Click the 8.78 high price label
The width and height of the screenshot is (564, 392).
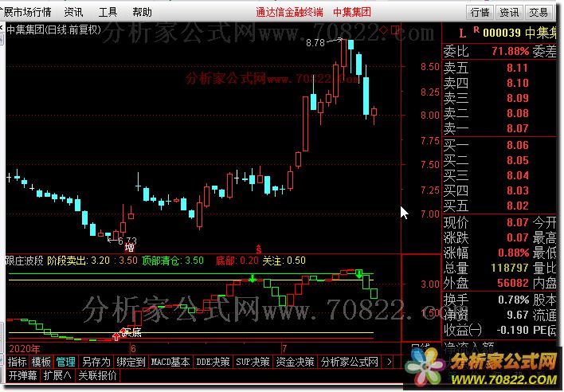pyautogui.click(x=315, y=43)
